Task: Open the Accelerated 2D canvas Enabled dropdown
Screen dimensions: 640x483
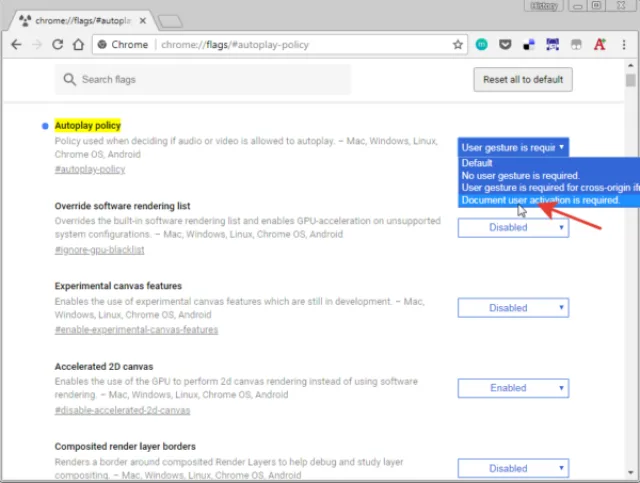Action: [513, 388]
